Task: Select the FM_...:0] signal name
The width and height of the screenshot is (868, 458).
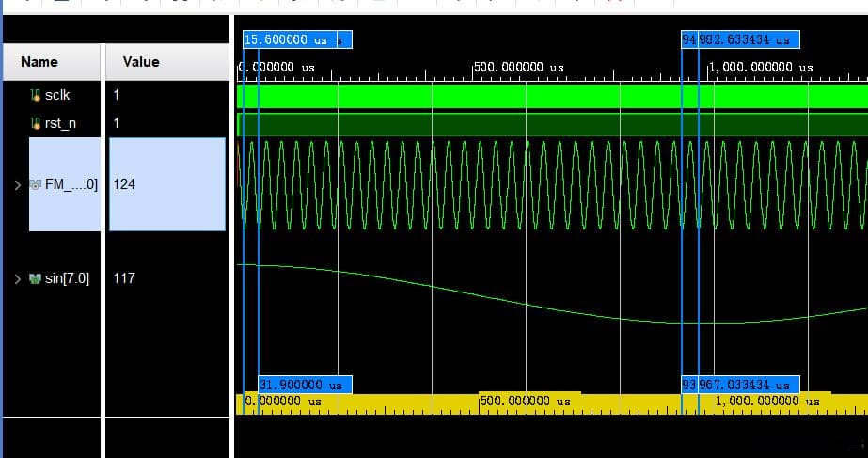Action: coord(71,184)
